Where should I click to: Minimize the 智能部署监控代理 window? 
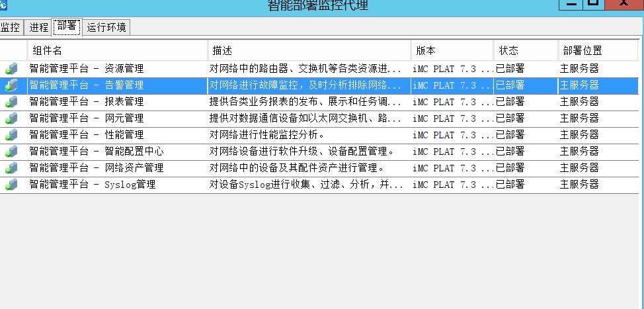(x=572, y=4)
